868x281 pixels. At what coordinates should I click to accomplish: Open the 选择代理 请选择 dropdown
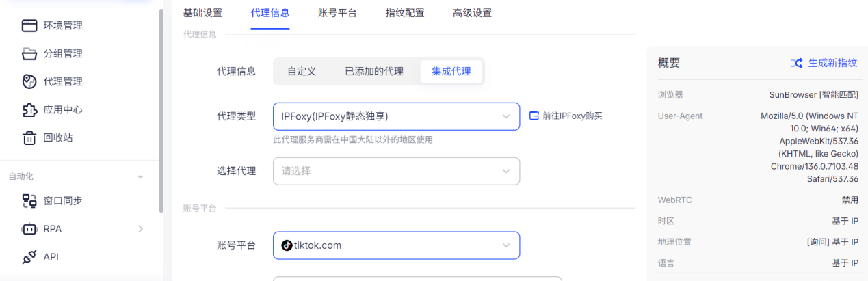coord(396,171)
